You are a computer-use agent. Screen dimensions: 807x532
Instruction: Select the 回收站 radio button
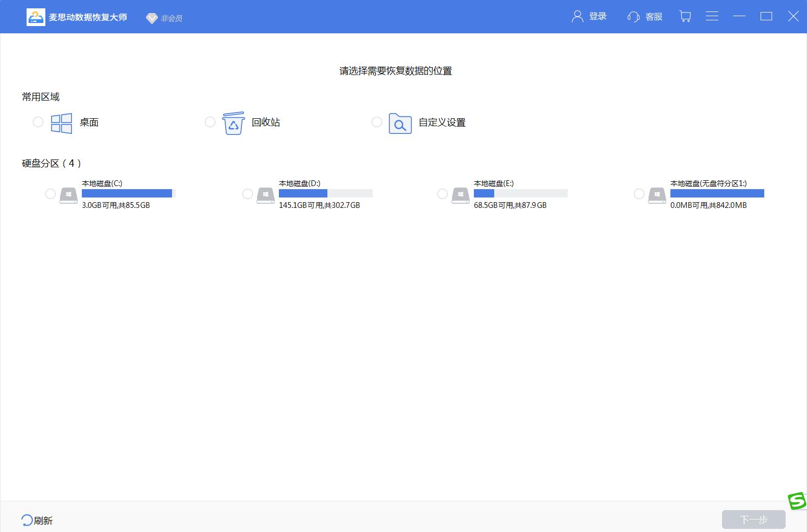click(x=210, y=122)
